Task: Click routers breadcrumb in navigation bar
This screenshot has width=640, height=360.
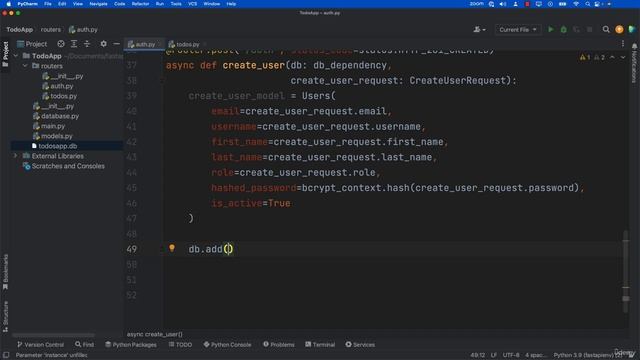Action: 51,29
